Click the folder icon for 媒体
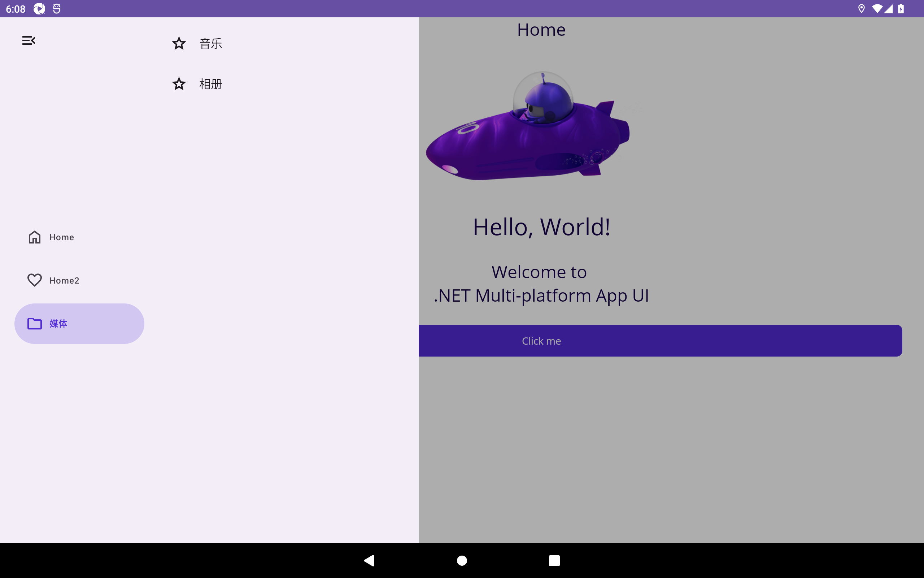This screenshot has height=578, width=924. [x=34, y=323]
